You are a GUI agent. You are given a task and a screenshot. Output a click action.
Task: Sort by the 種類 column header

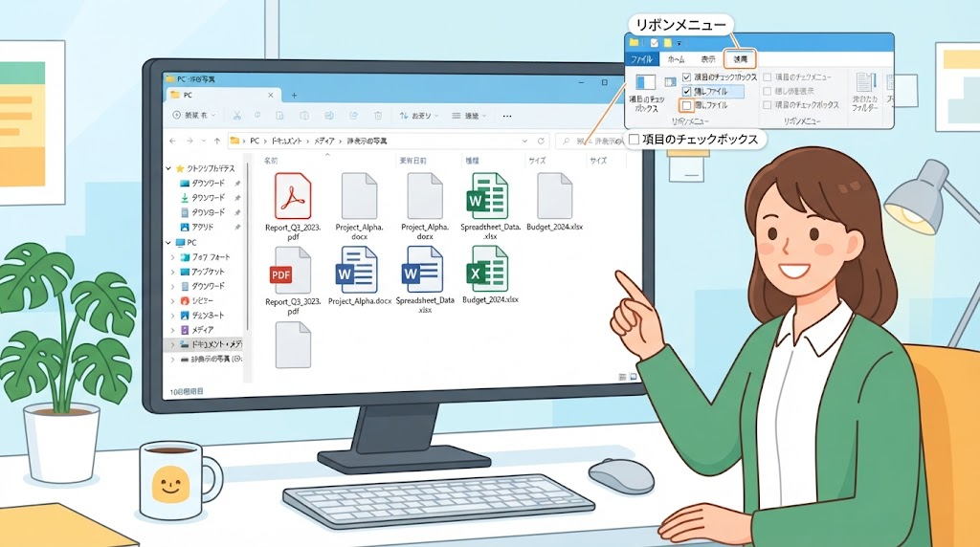coord(472,161)
